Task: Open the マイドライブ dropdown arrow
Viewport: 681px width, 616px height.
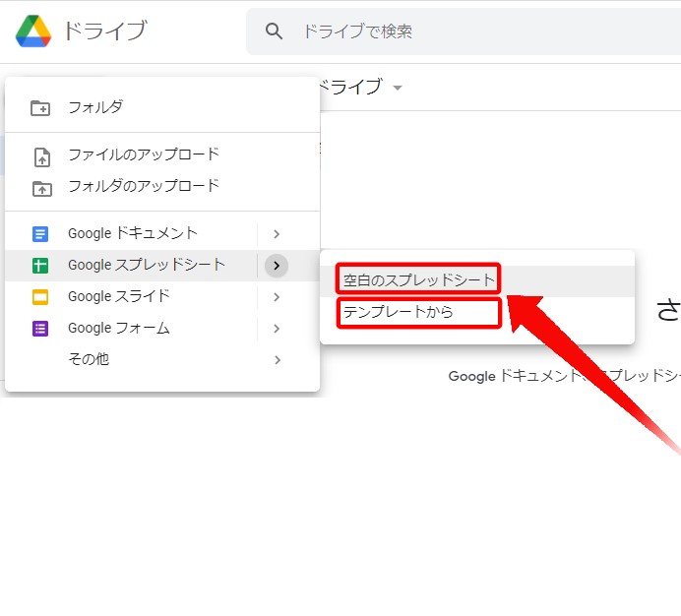Action: (x=397, y=88)
